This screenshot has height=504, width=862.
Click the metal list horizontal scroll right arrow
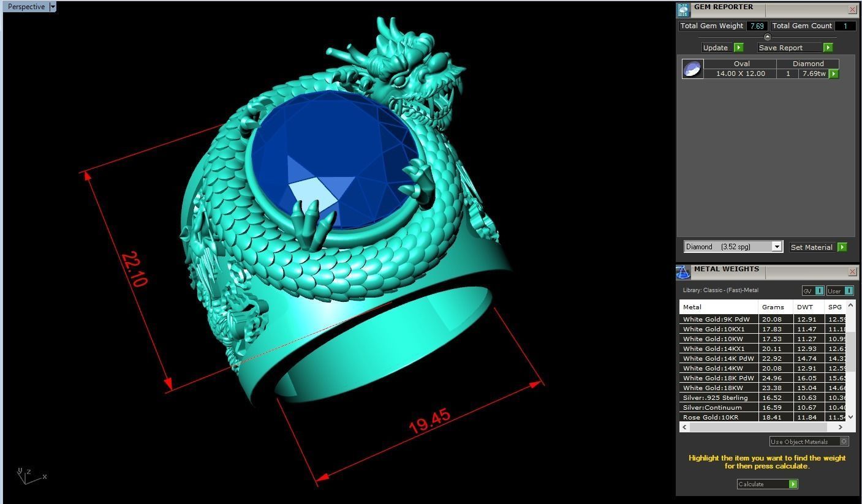841,427
